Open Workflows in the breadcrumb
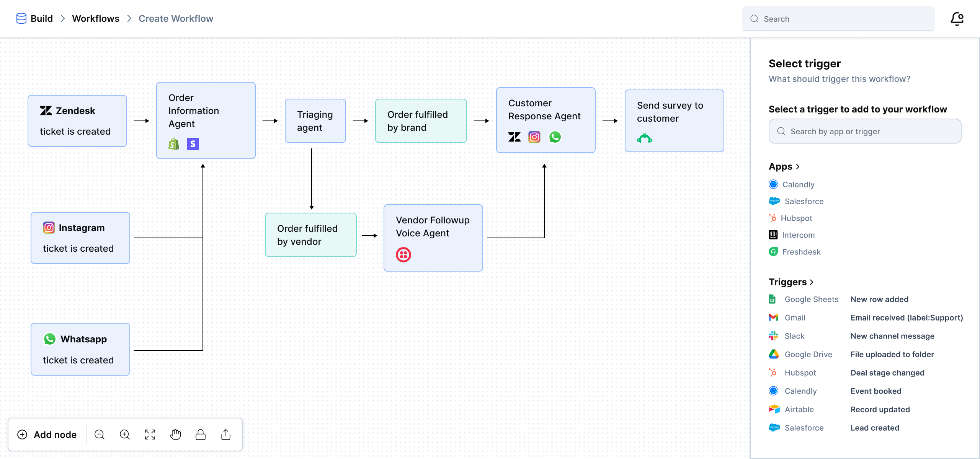 click(x=96, y=18)
